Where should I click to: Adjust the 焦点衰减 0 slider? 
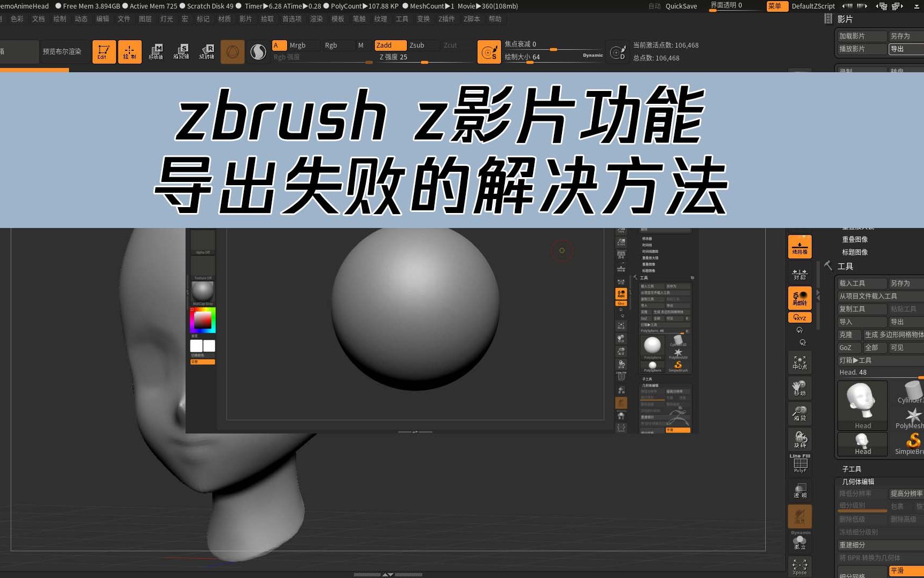tap(553, 44)
